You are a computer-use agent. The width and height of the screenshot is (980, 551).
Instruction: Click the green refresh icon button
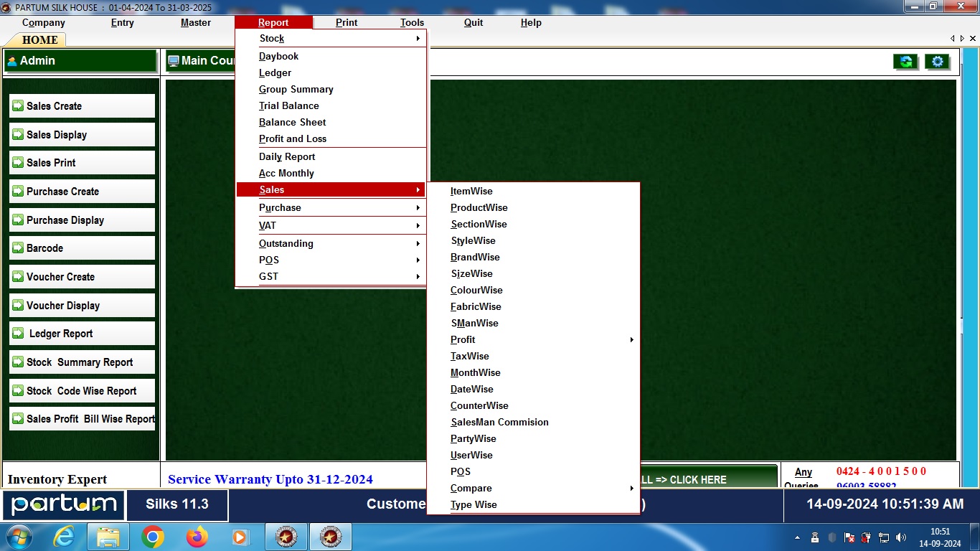point(905,62)
